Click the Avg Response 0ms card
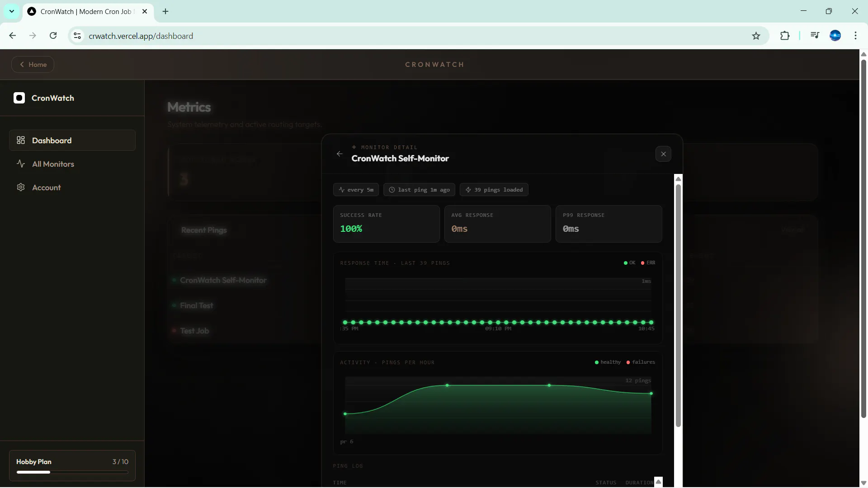 click(x=498, y=224)
